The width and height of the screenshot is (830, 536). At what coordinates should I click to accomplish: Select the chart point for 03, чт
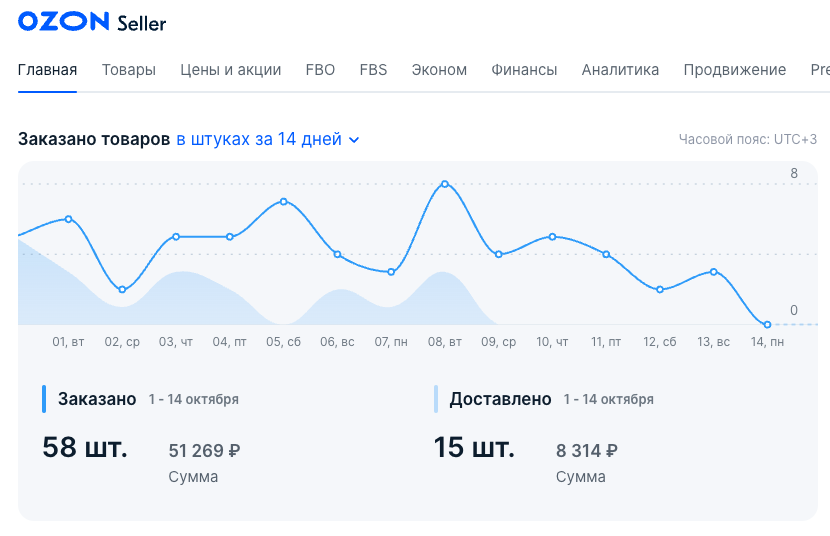(x=176, y=237)
